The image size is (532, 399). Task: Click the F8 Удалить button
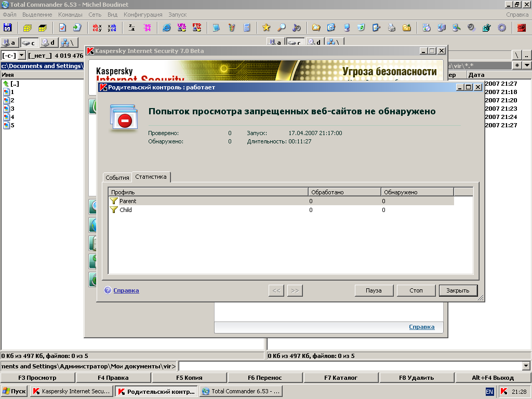coord(416,378)
